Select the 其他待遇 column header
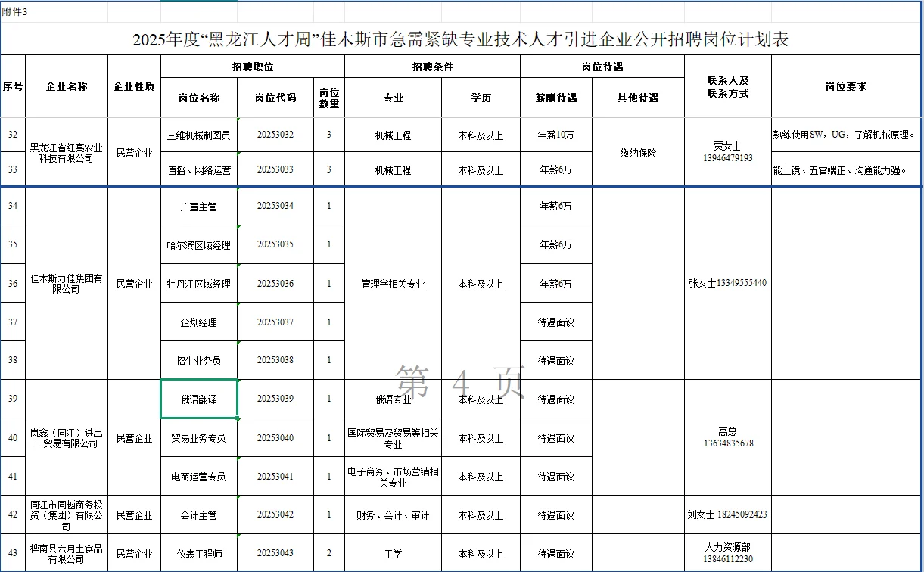 pos(638,98)
